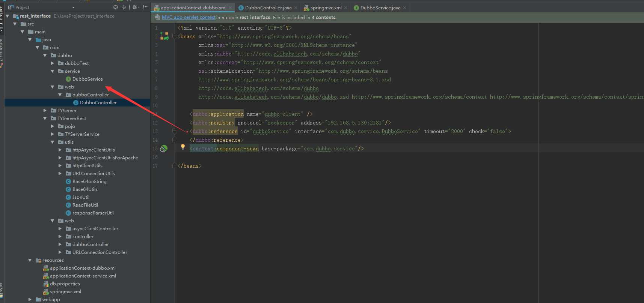This screenshot has width=644, height=303.
Task: Open applicationContext-dubbo.xml in resources
Action: pyautogui.click(x=79, y=268)
